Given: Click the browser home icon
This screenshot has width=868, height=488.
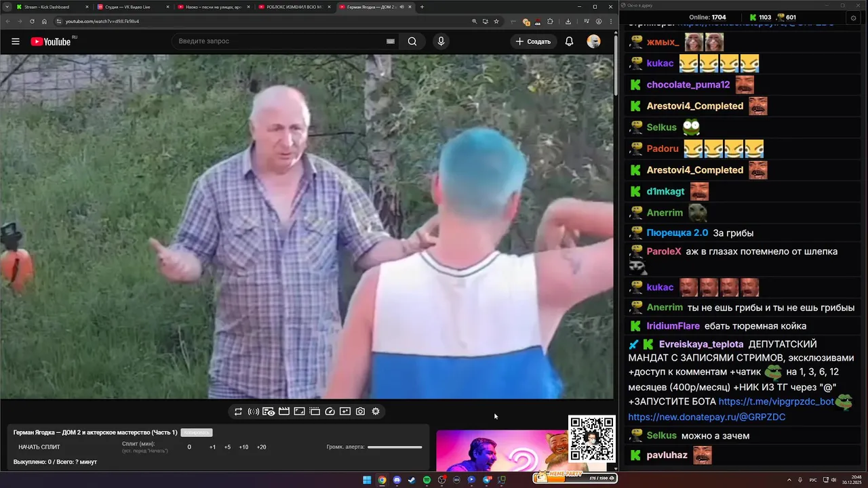Looking at the screenshot, I should tap(44, 21).
